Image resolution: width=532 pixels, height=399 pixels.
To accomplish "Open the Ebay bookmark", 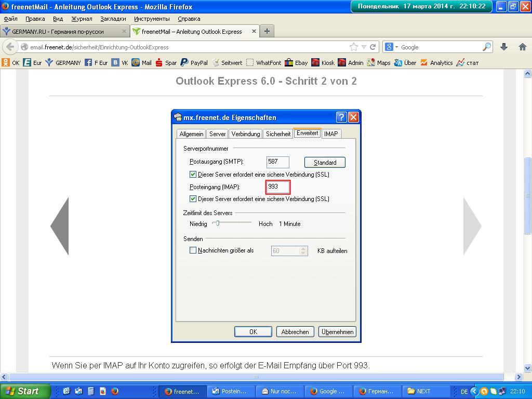I will coord(296,62).
